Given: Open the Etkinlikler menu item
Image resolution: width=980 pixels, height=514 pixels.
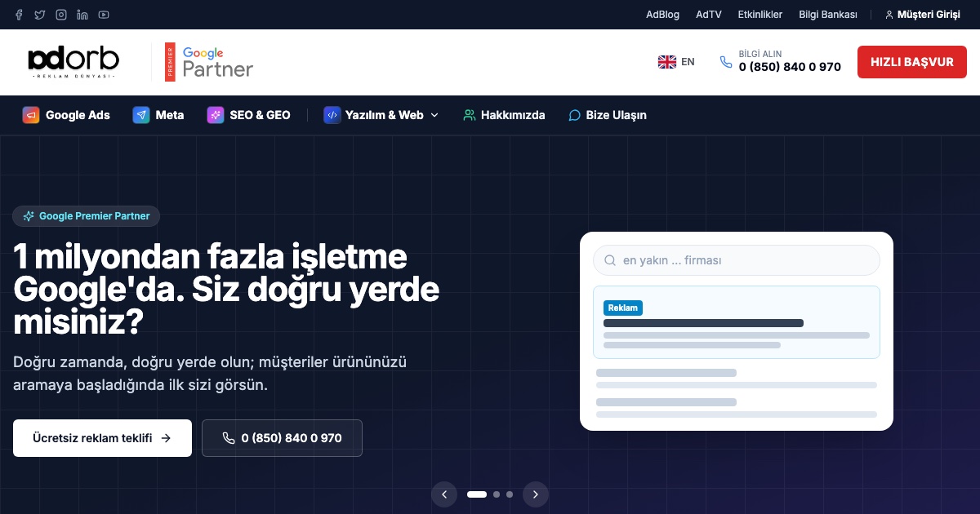Looking at the screenshot, I should [x=760, y=15].
